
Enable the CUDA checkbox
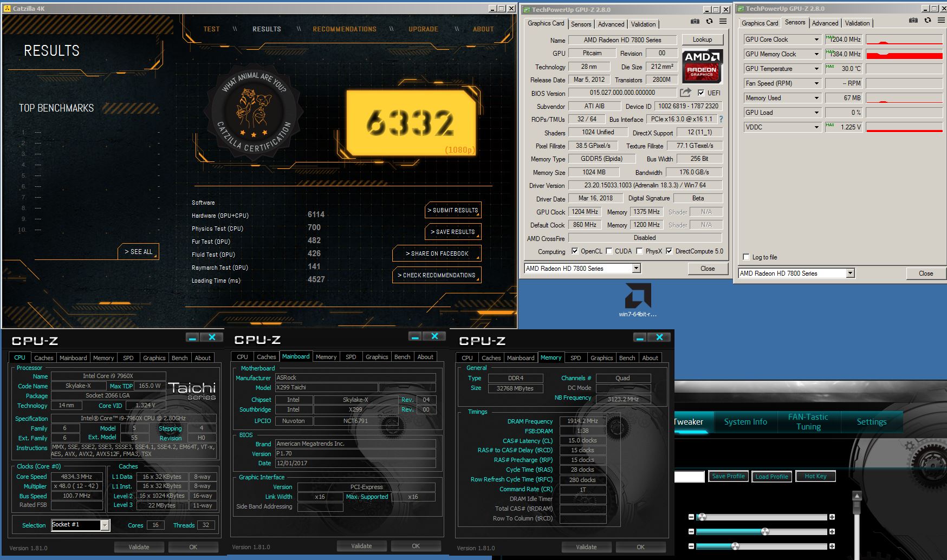pyautogui.click(x=609, y=251)
